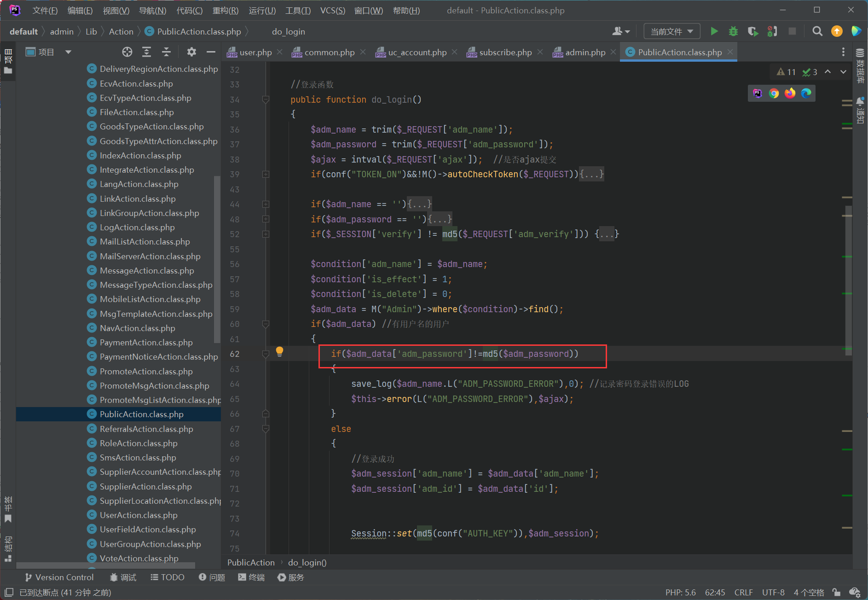Open the Version Control tool window
The image size is (868, 600).
(59, 577)
